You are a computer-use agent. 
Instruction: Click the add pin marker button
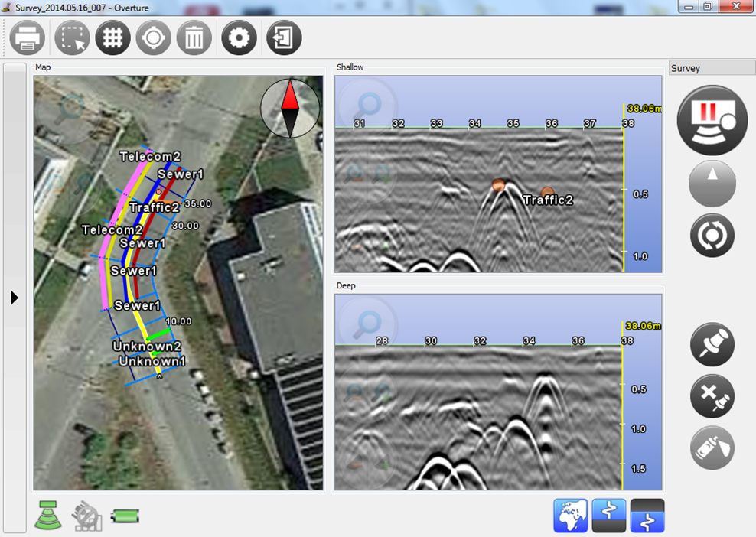point(712,345)
